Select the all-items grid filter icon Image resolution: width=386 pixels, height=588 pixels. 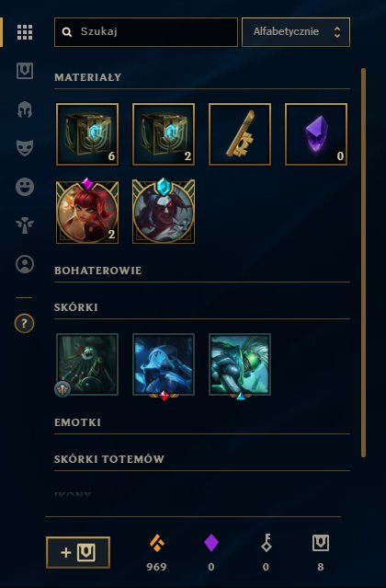(x=25, y=32)
